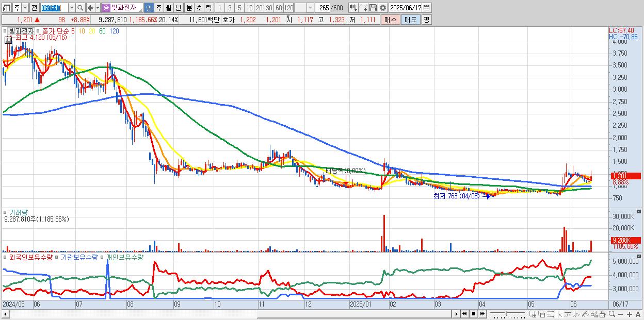This screenshot has height=320, width=644.
Task: Click the play button in bottom playback bar
Action: pyautogui.click(x=457, y=314)
